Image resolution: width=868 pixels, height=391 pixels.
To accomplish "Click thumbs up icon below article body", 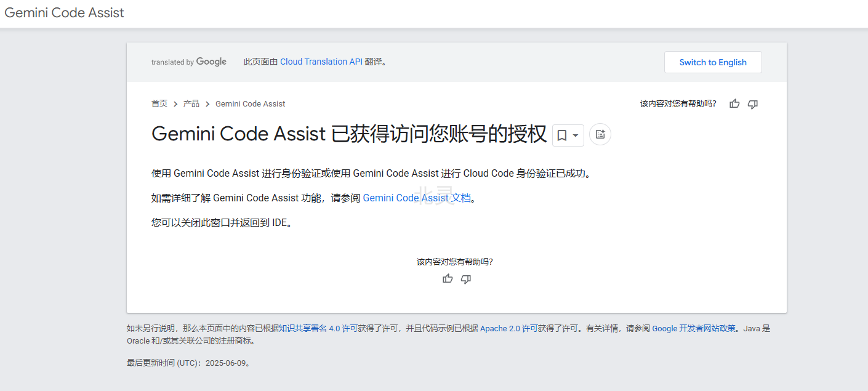I will pyautogui.click(x=448, y=279).
